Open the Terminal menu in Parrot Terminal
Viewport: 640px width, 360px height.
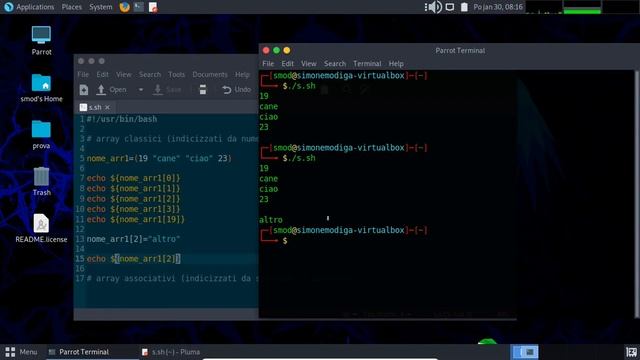367,64
